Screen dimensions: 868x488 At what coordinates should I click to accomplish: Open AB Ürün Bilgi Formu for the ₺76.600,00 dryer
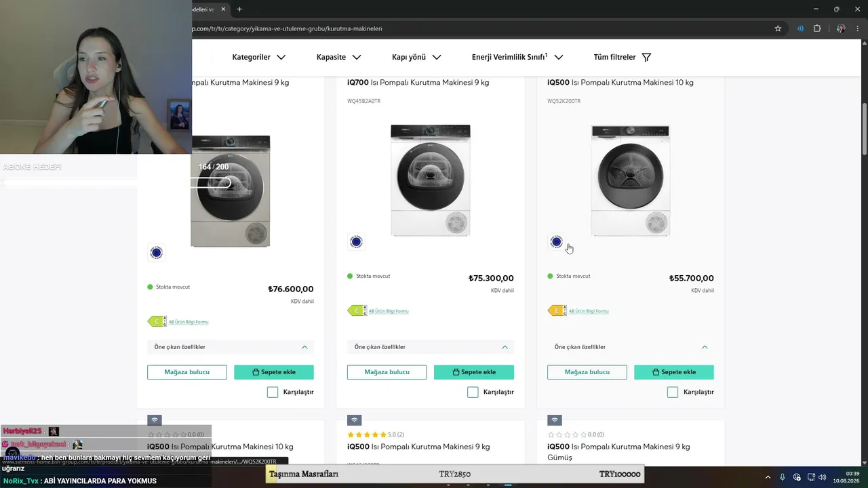click(x=189, y=322)
